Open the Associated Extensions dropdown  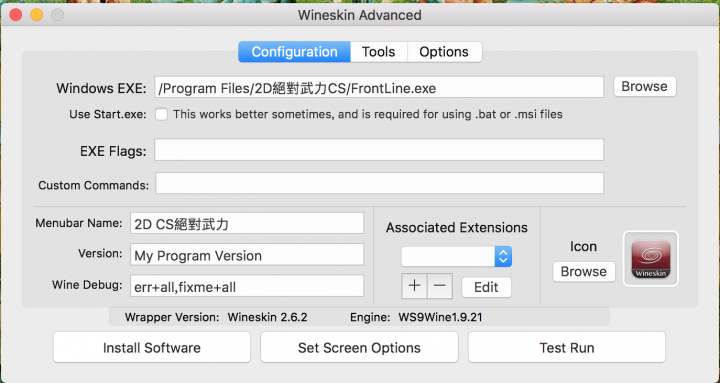[x=456, y=257]
